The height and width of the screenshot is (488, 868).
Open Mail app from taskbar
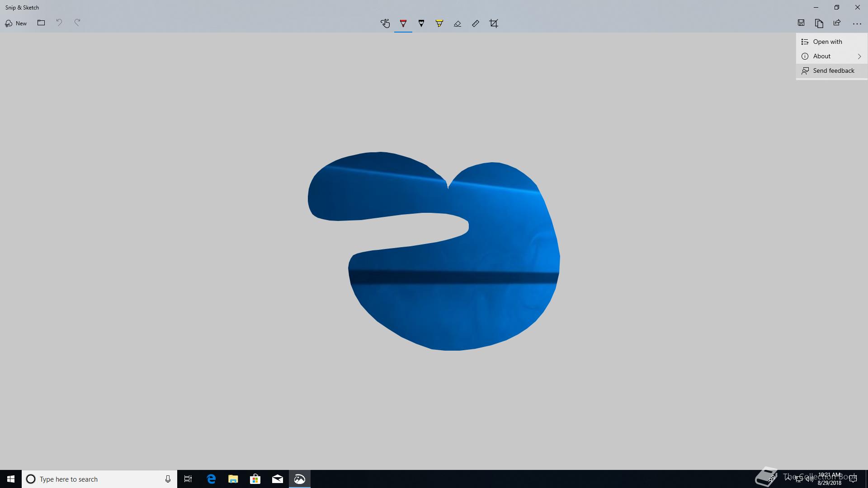[x=277, y=479]
